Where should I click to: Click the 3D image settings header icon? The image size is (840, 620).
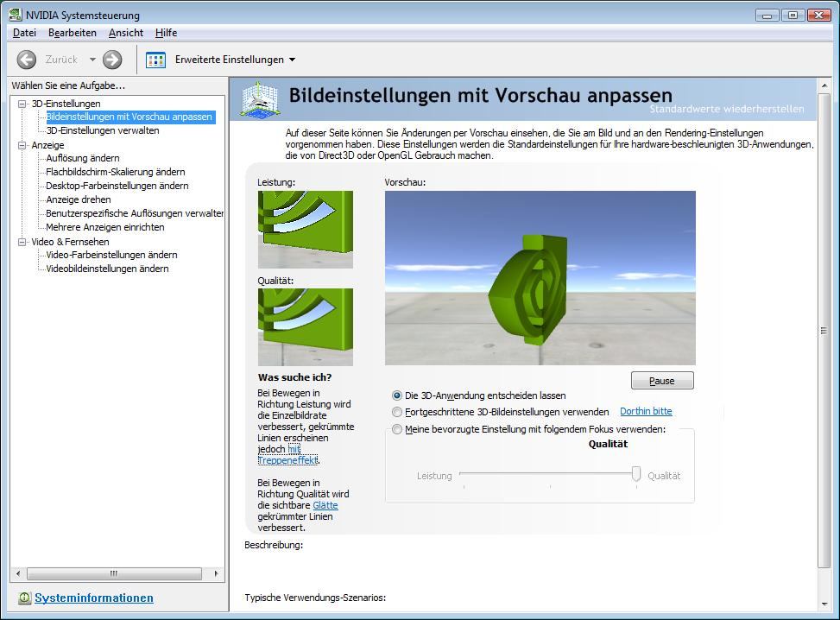(x=261, y=99)
